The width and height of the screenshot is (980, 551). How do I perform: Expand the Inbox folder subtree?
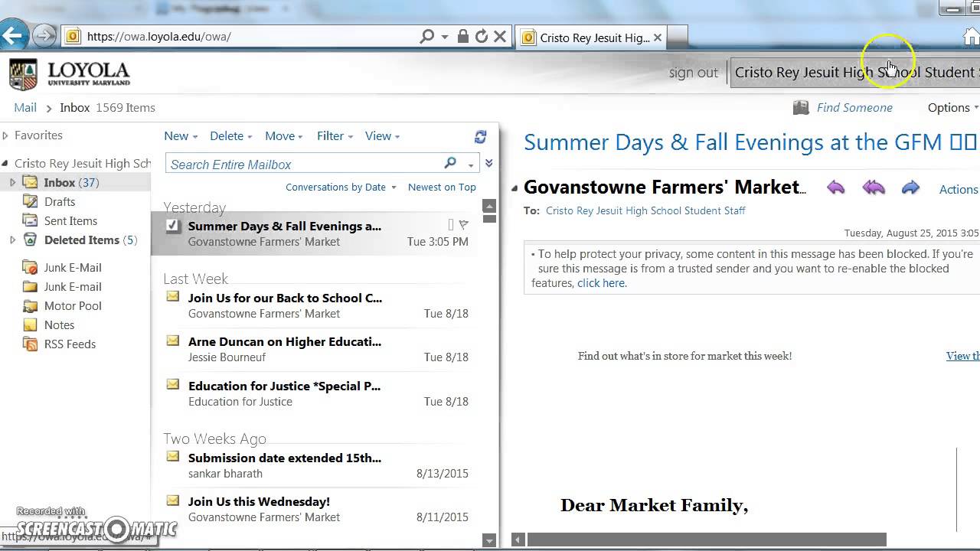pos(12,182)
